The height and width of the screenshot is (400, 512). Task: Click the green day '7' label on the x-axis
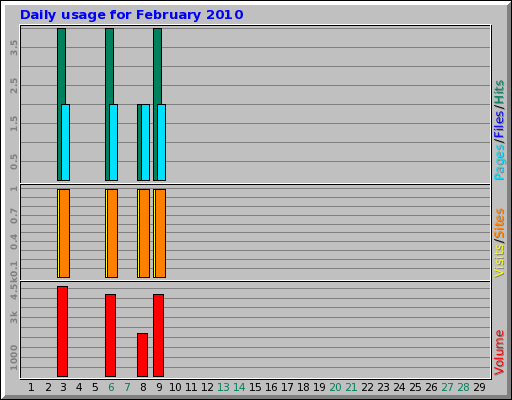pyautogui.click(x=127, y=387)
